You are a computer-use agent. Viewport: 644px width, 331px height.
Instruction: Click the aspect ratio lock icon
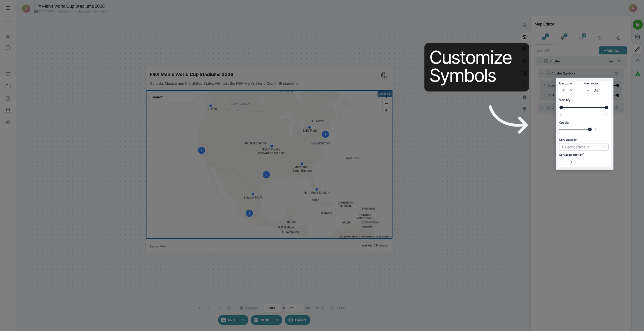(x=323, y=308)
